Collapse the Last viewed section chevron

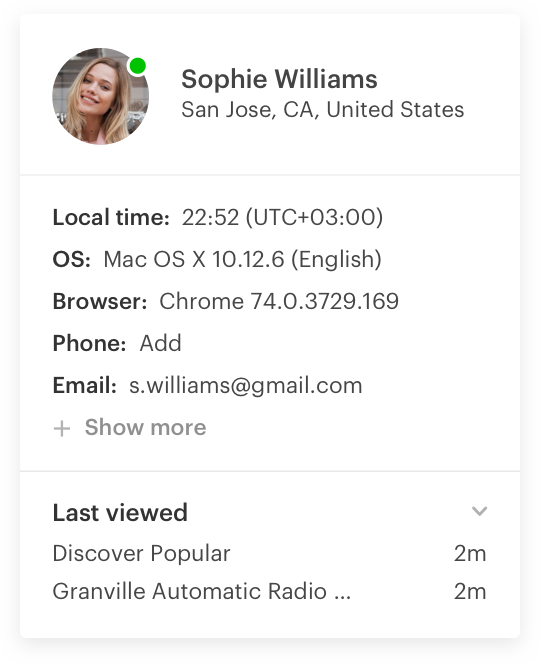(479, 511)
